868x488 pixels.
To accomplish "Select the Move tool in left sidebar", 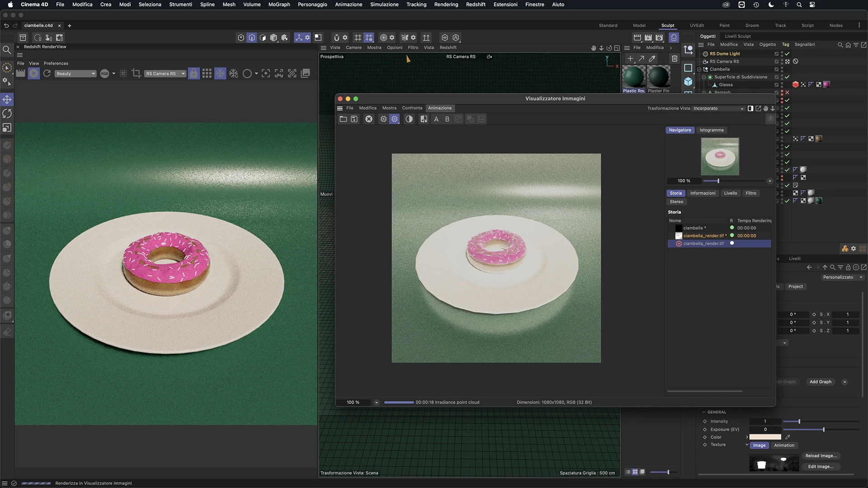I will point(7,99).
